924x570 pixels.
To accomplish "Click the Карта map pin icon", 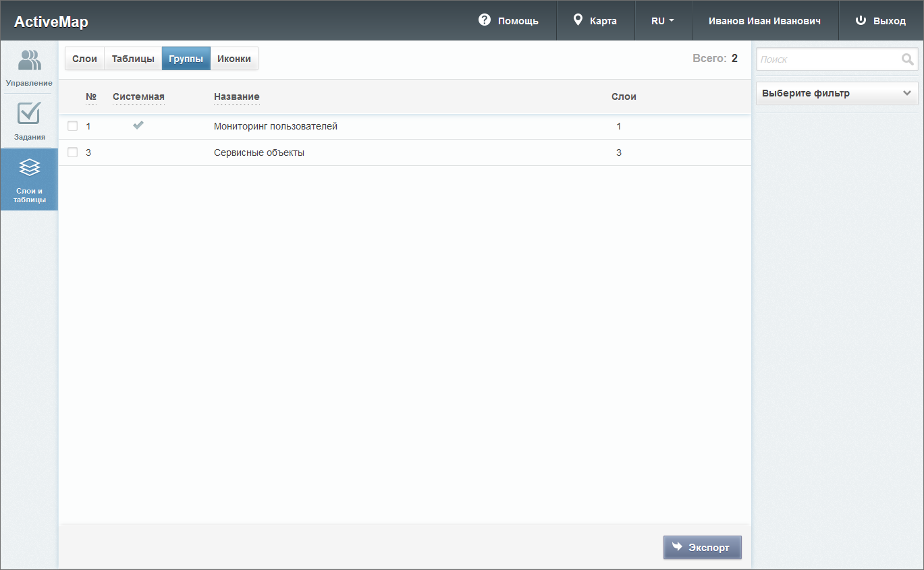I will [x=578, y=20].
